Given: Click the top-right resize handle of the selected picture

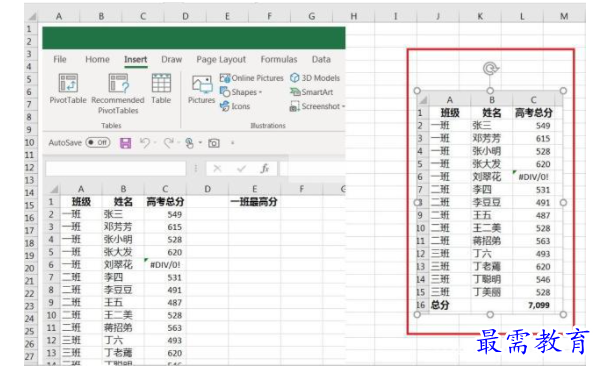Looking at the screenshot, I should (563, 91).
